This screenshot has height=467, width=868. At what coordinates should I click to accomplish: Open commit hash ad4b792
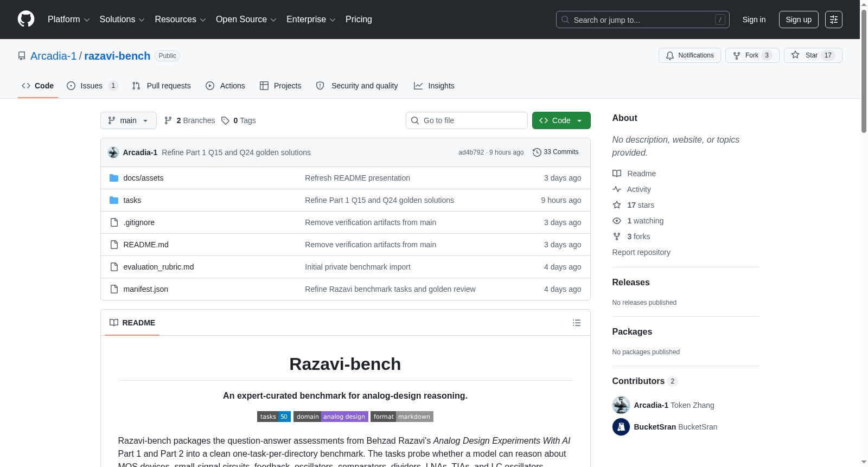pos(471,152)
